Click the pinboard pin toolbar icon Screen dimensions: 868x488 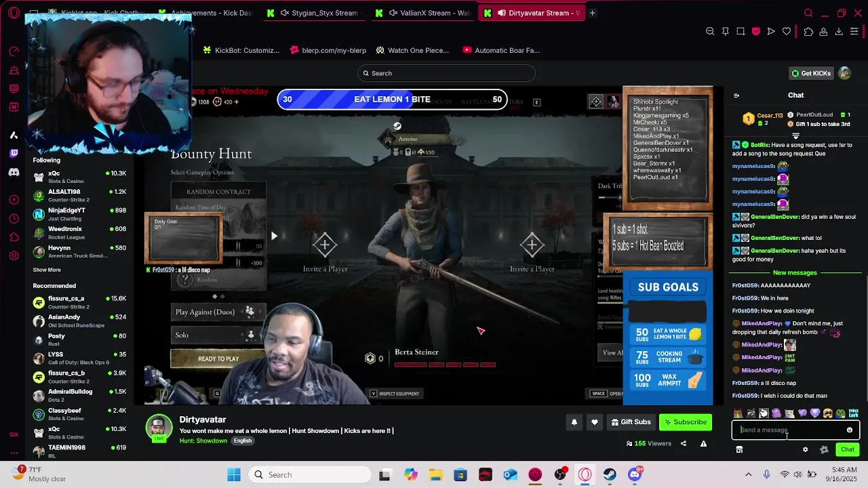726,31
